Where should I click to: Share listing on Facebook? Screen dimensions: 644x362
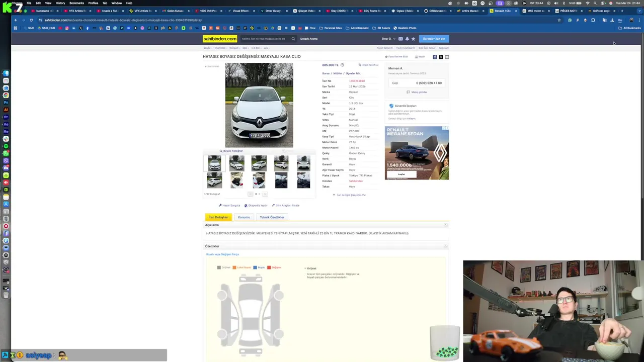[x=435, y=57]
